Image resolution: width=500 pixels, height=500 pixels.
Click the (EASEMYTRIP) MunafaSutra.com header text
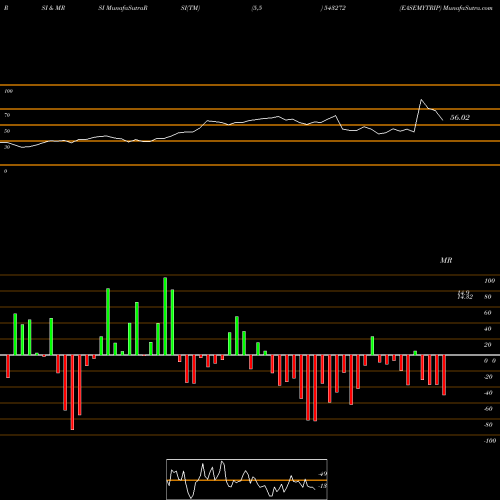pos(446,8)
